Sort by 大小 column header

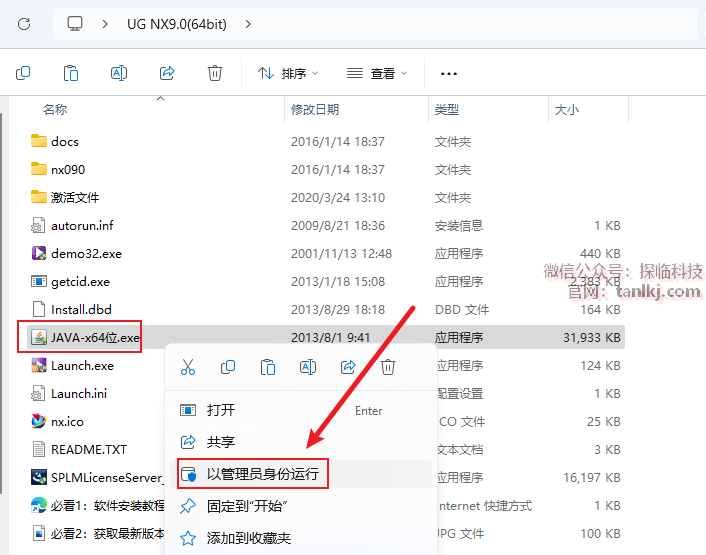566,109
